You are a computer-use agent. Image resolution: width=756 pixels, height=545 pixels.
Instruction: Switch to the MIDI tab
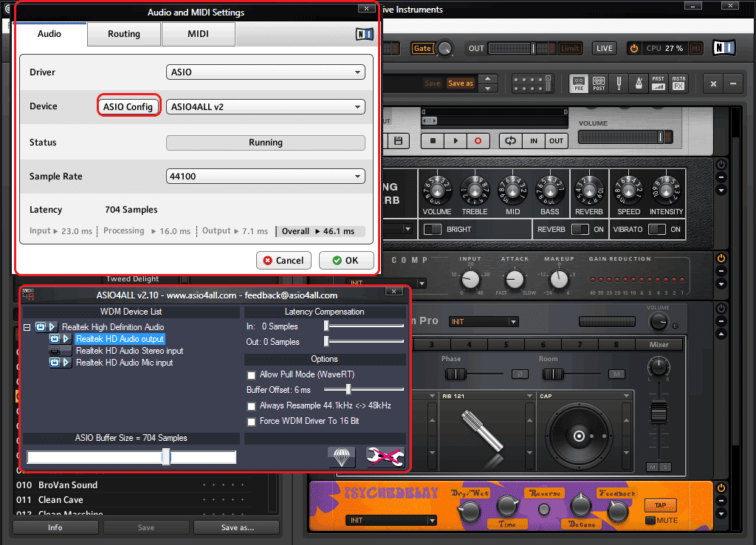pyautogui.click(x=198, y=34)
